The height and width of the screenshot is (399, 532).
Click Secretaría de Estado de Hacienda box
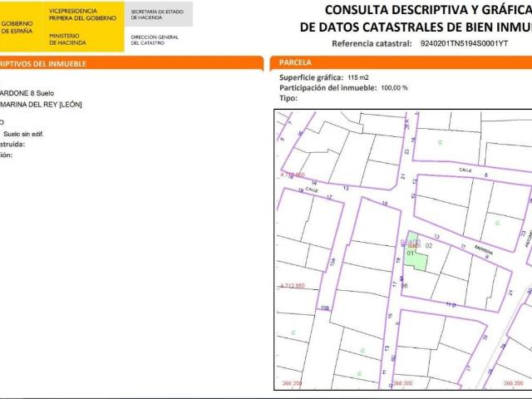click(158, 14)
